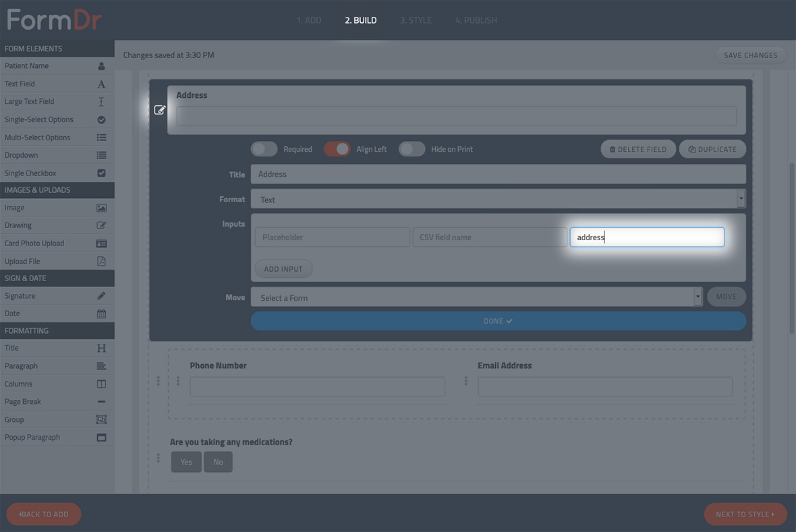This screenshot has height=532, width=796.
Task: Toggle the Required switch
Action: tap(264, 149)
